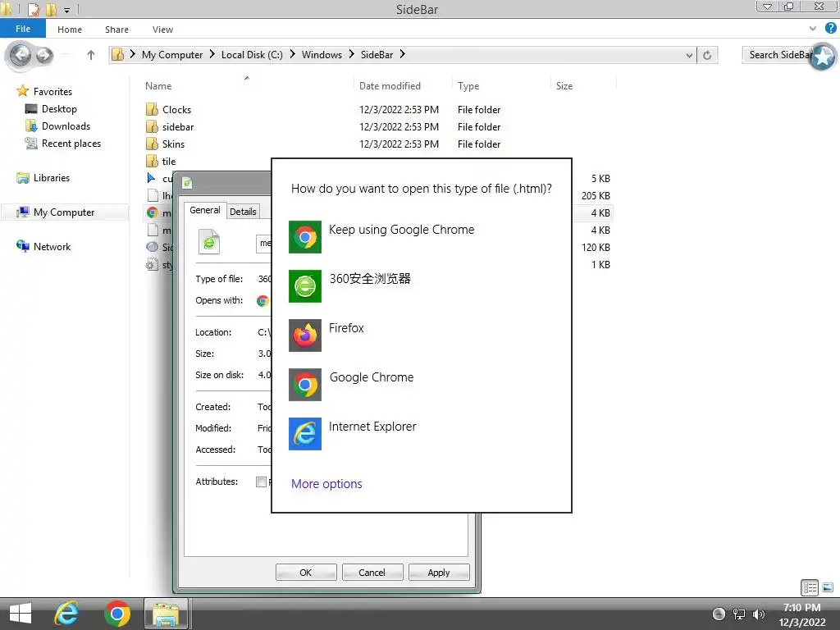Viewport: 840px width, 630px height.
Task: Pick Firefox icon in open-with dialog
Action: [305, 336]
